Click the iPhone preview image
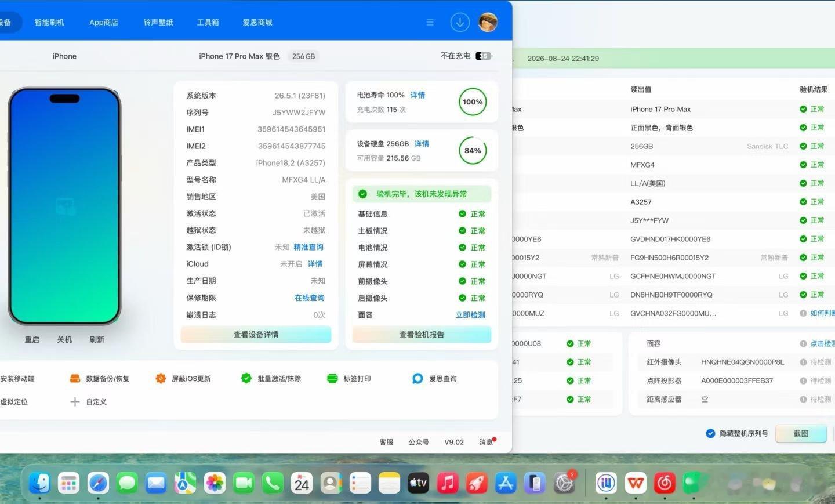Image resolution: width=835 pixels, height=504 pixels. click(x=64, y=206)
